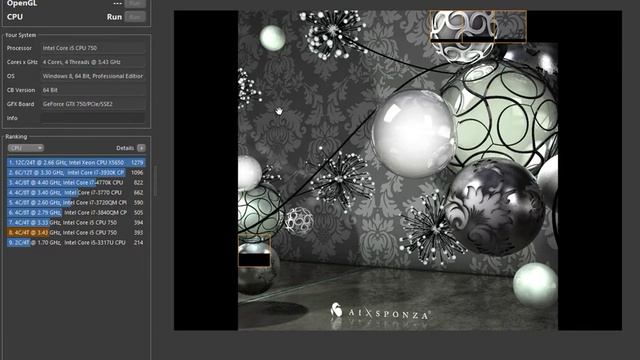640x360 pixels.
Task: Click the AIXSPONZA logo in the render
Action: click(x=380, y=312)
